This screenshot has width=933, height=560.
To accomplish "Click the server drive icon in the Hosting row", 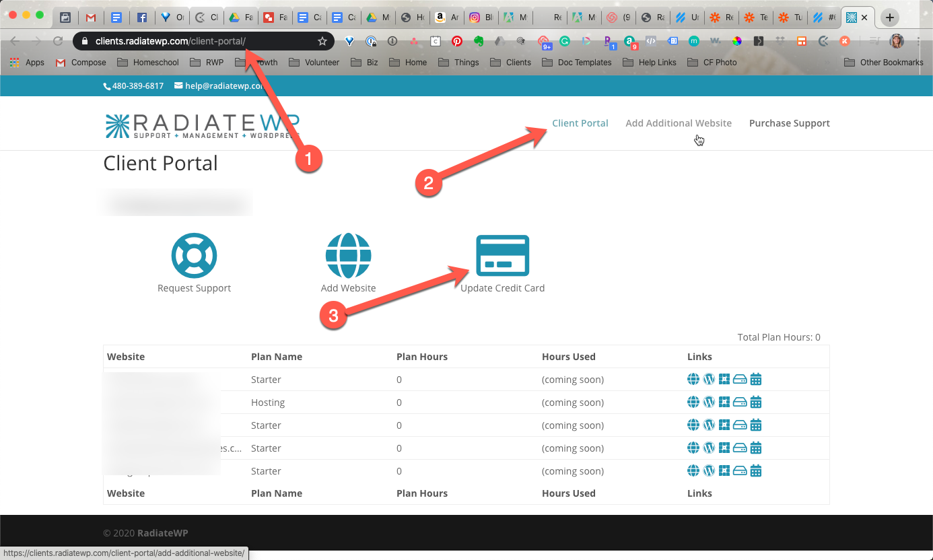I will coord(740,403).
